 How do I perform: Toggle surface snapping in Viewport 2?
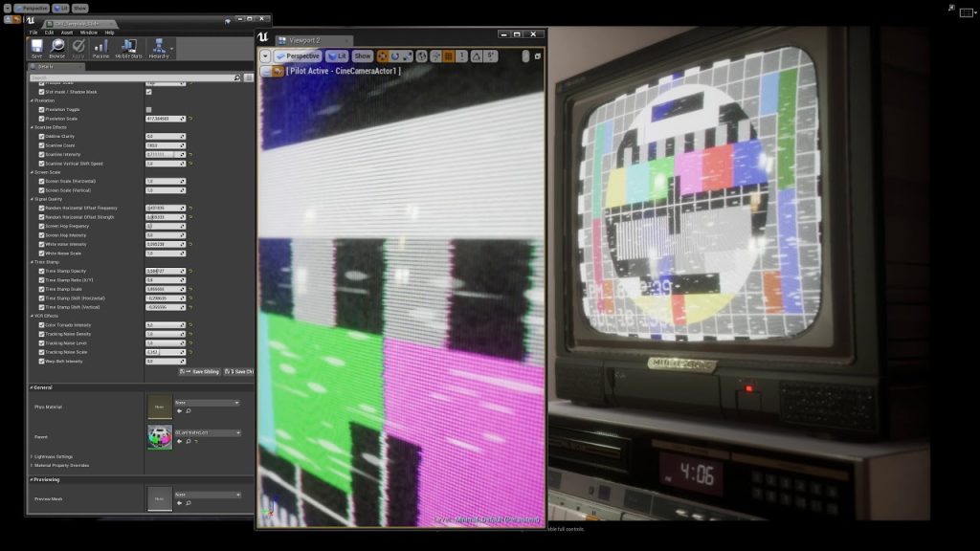[436, 56]
